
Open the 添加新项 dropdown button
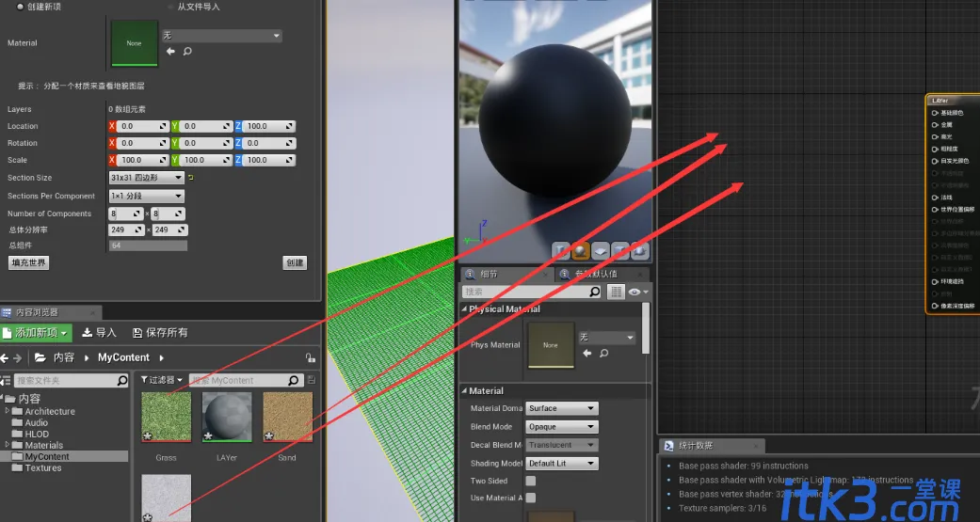[x=36, y=333]
